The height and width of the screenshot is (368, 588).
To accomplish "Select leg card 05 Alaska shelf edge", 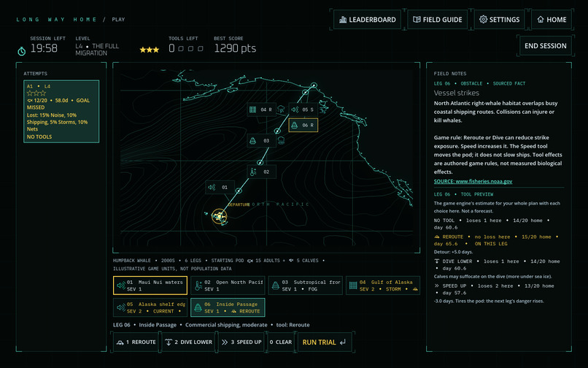I will (x=150, y=307).
